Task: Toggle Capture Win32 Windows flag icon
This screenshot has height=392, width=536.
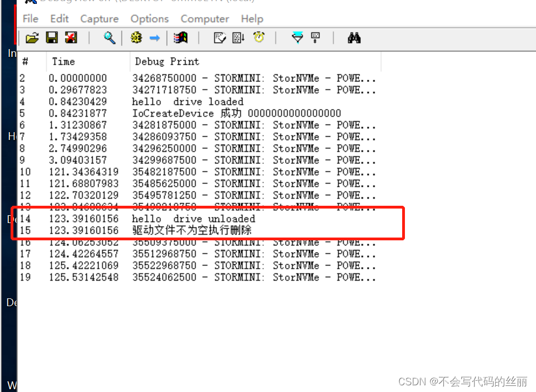Action: [x=181, y=37]
